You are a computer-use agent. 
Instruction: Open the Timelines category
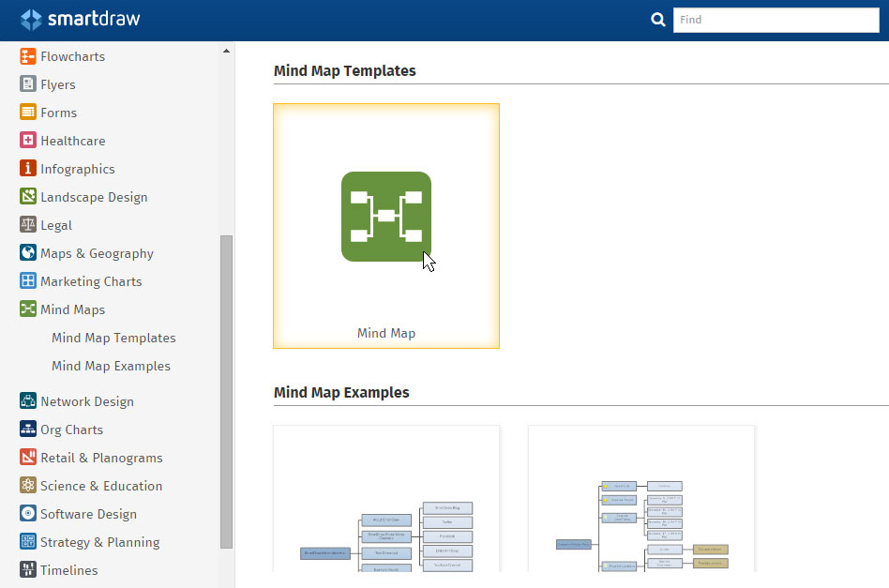69,570
